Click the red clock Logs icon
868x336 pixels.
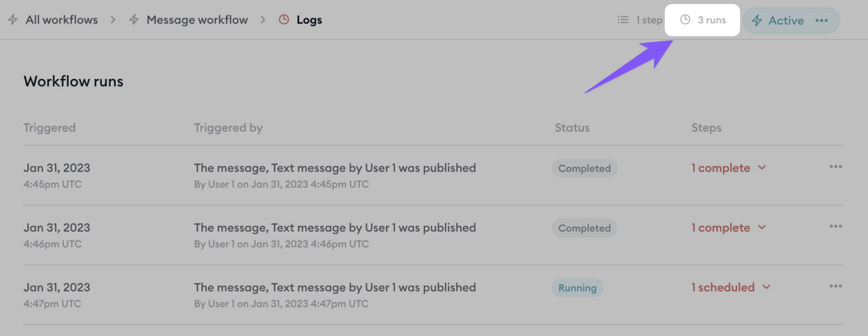click(284, 19)
